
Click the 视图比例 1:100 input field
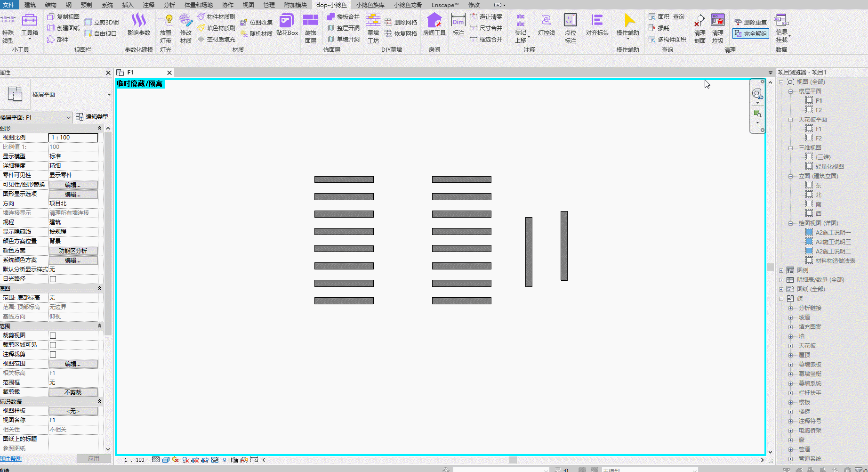[73, 138]
